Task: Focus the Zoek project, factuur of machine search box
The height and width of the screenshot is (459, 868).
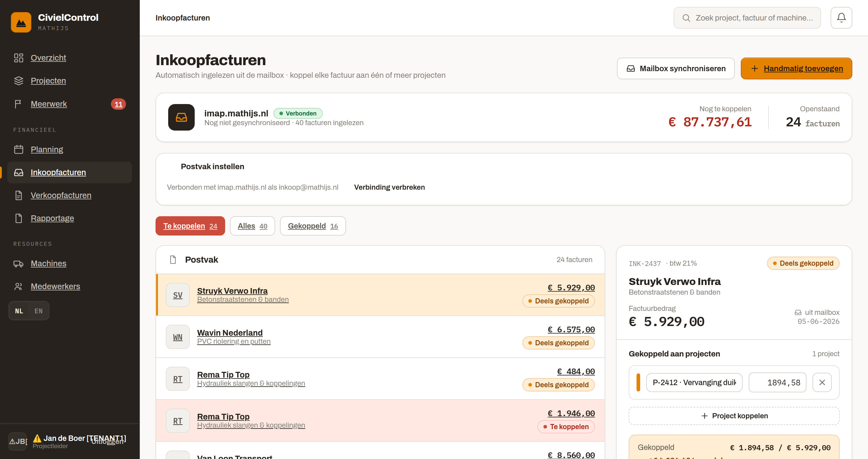Action: click(x=747, y=18)
